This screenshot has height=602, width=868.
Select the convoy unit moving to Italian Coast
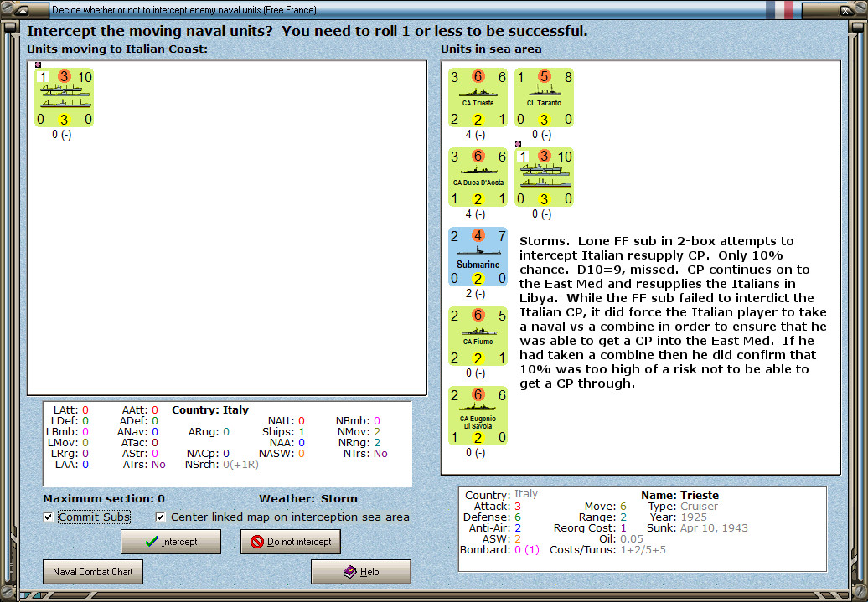coord(64,97)
